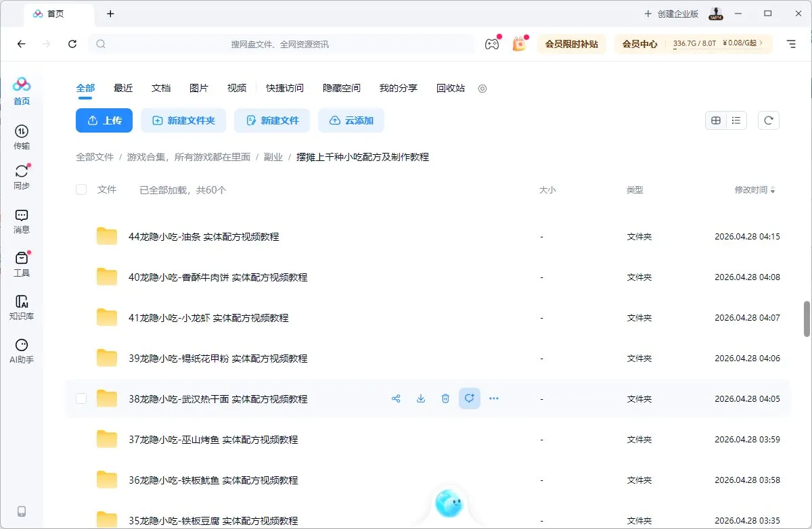Refresh the file list
Image resolution: width=812 pixels, height=529 pixels.
click(768, 120)
